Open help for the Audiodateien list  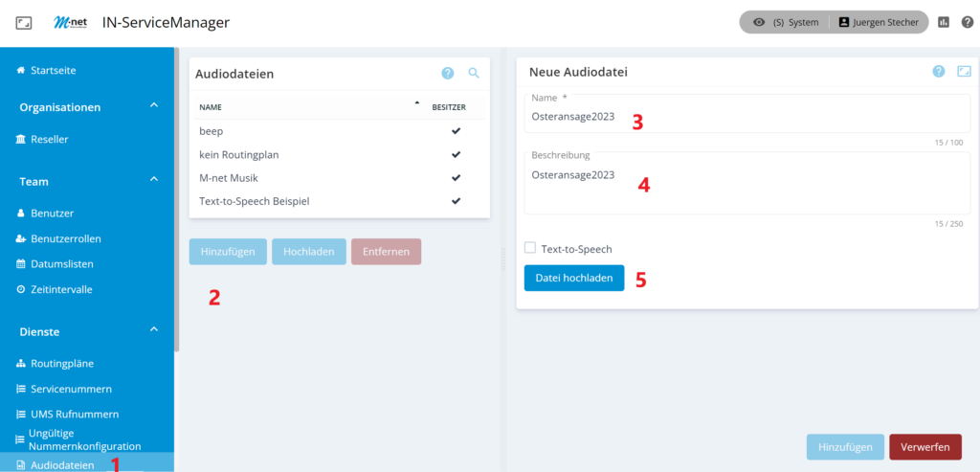pos(447,73)
